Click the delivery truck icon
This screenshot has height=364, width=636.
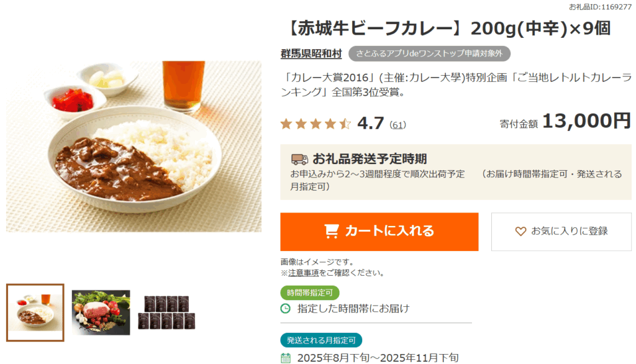[299, 159]
